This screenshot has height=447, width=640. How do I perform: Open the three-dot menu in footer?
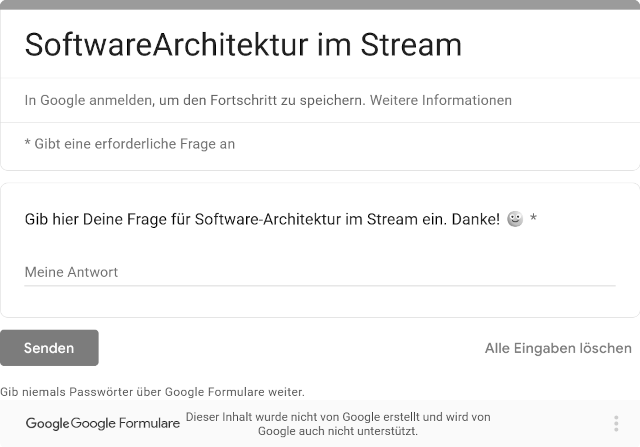pyautogui.click(x=616, y=423)
